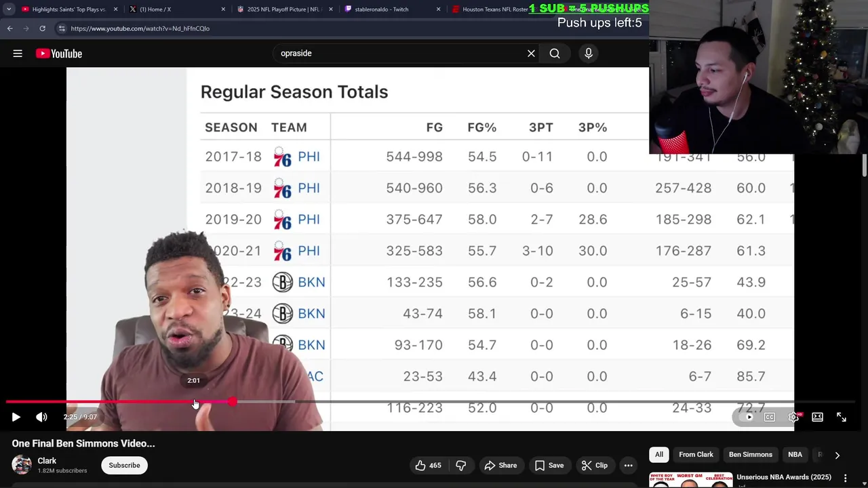Image resolution: width=868 pixels, height=488 pixels.
Task: Open the browser tab search dropdown
Action: [x=9, y=9]
